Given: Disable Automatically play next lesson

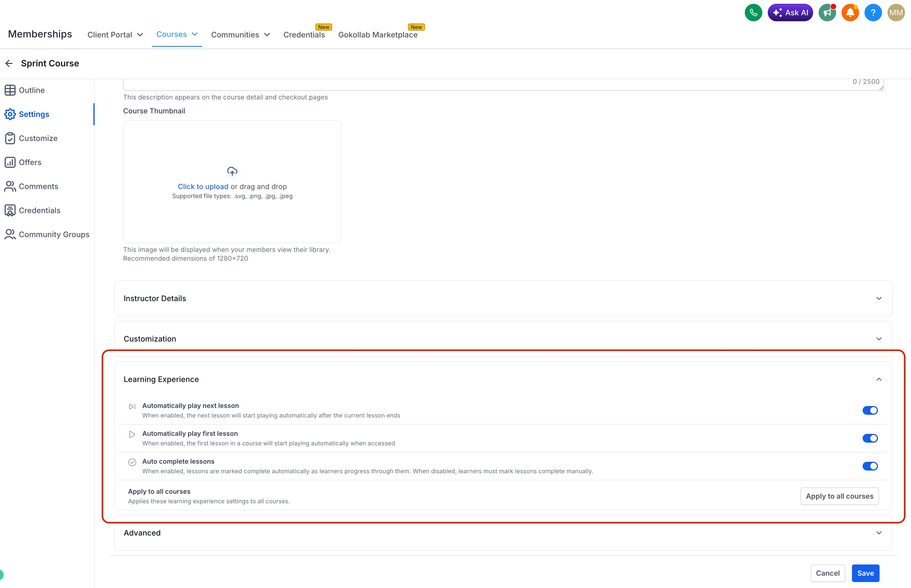Looking at the screenshot, I should click(x=870, y=410).
